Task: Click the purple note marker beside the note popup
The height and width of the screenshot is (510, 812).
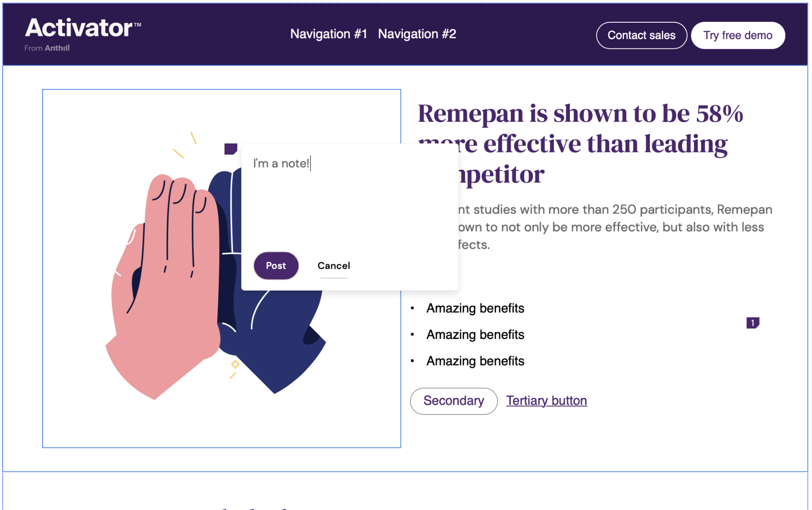Action: [x=231, y=149]
